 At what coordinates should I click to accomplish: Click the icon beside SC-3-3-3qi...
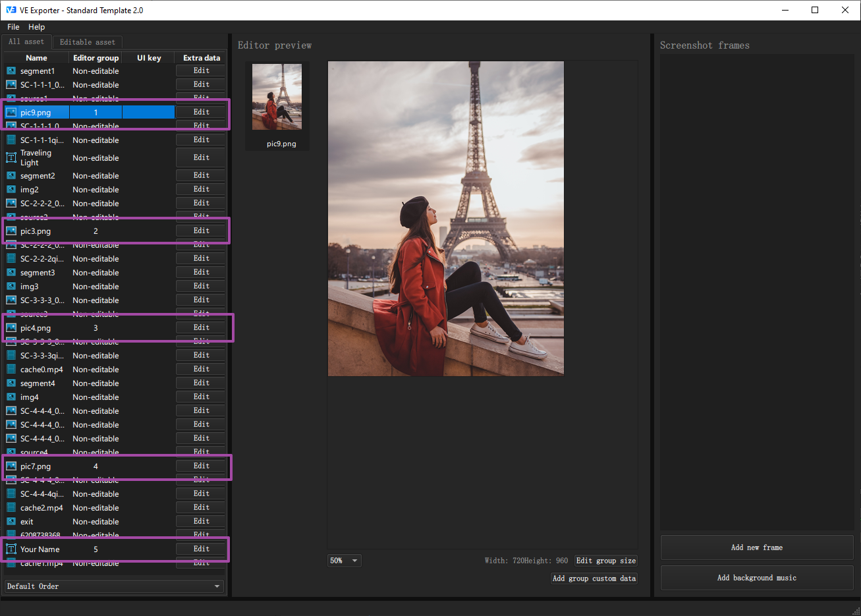(x=11, y=356)
